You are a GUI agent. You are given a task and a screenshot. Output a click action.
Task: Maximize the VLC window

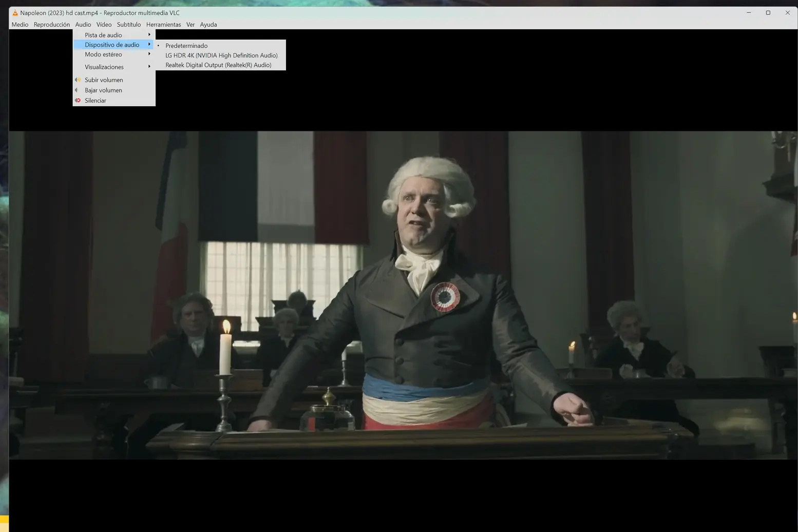(768, 13)
